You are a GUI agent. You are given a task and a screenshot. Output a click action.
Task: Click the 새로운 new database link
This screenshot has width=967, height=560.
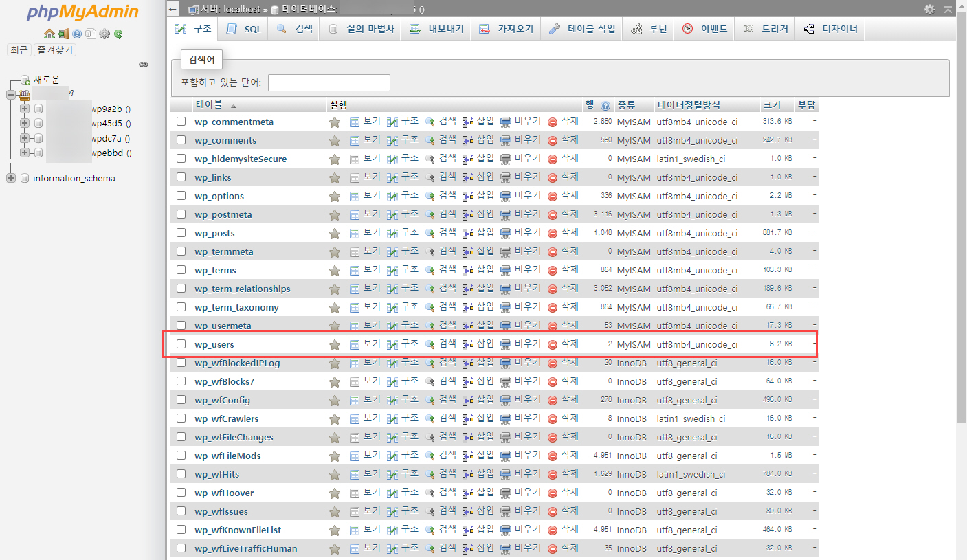[47, 80]
